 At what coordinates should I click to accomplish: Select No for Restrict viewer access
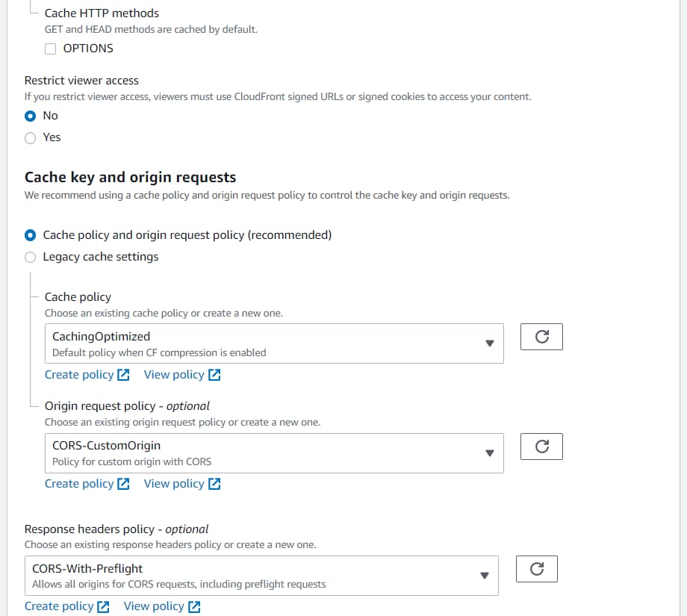tap(30, 116)
